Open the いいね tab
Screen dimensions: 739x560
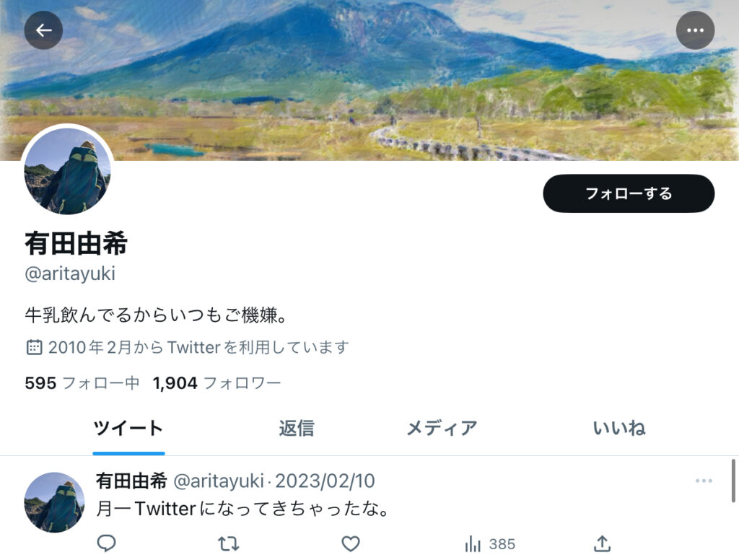click(618, 428)
